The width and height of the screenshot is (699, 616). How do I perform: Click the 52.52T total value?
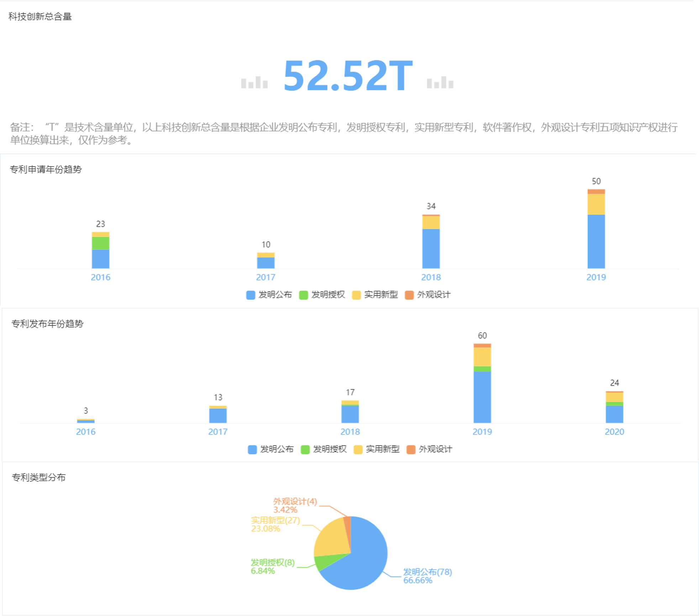click(x=348, y=75)
